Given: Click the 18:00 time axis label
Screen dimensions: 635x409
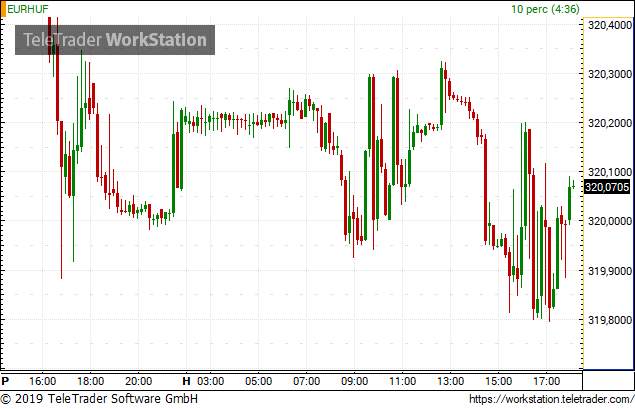Looking at the screenshot, I should [x=90, y=381].
